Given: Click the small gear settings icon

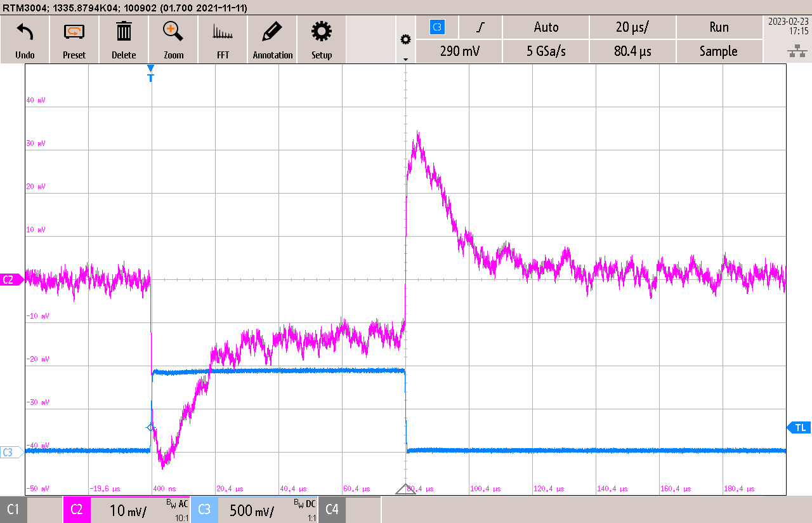Looking at the screenshot, I should click(x=405, y=40).
